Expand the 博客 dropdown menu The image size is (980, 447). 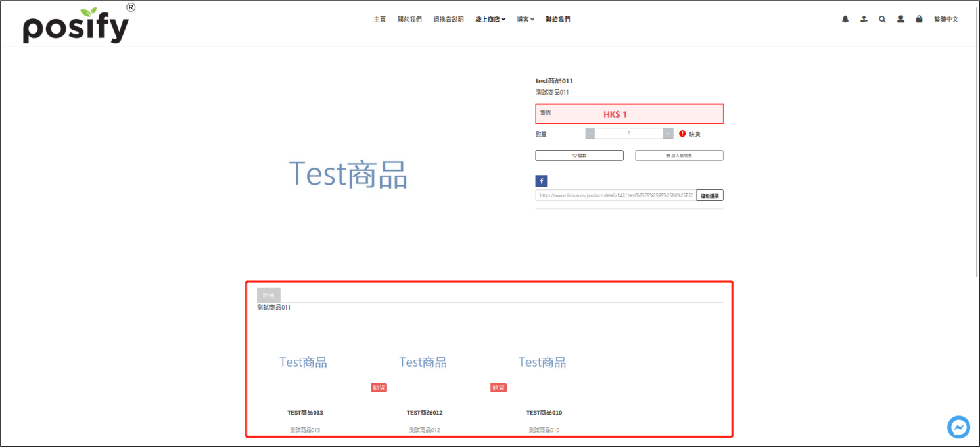[525, 20]
